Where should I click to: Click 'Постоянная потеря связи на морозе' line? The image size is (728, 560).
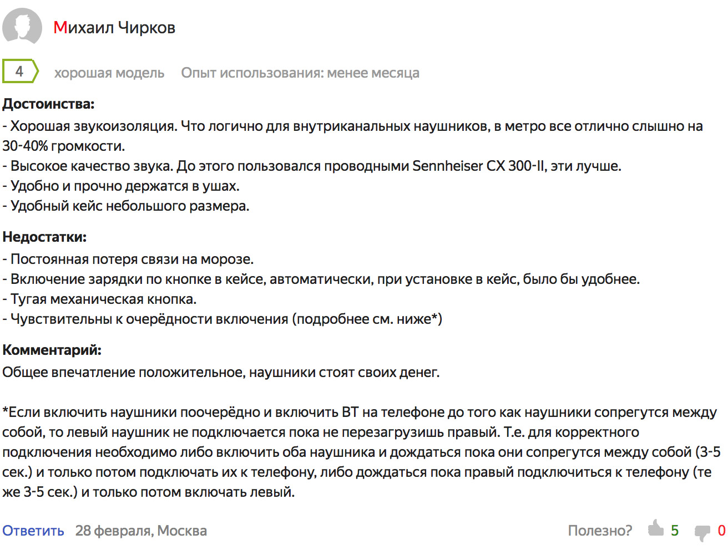128,259
